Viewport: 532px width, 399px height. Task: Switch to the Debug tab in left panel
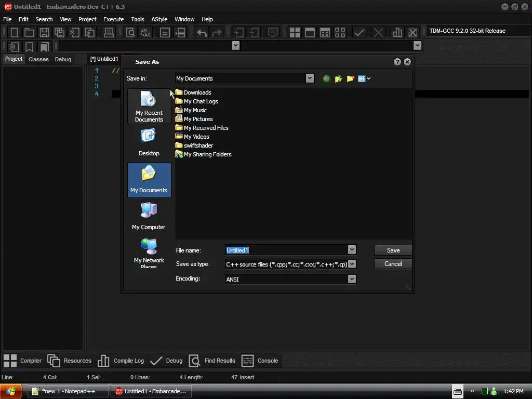coord(63,59)
